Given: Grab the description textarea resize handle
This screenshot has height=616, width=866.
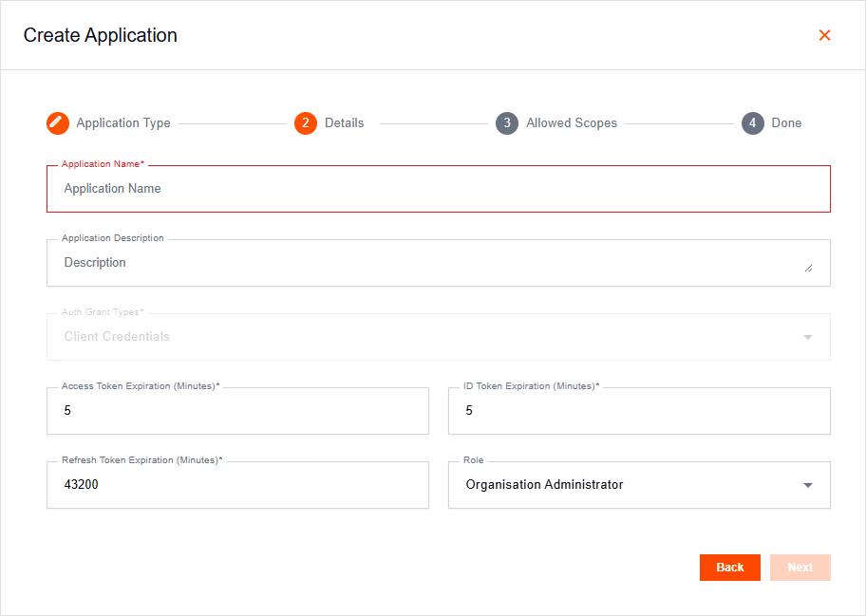Looking at the screenshot, I should (809, 269).
